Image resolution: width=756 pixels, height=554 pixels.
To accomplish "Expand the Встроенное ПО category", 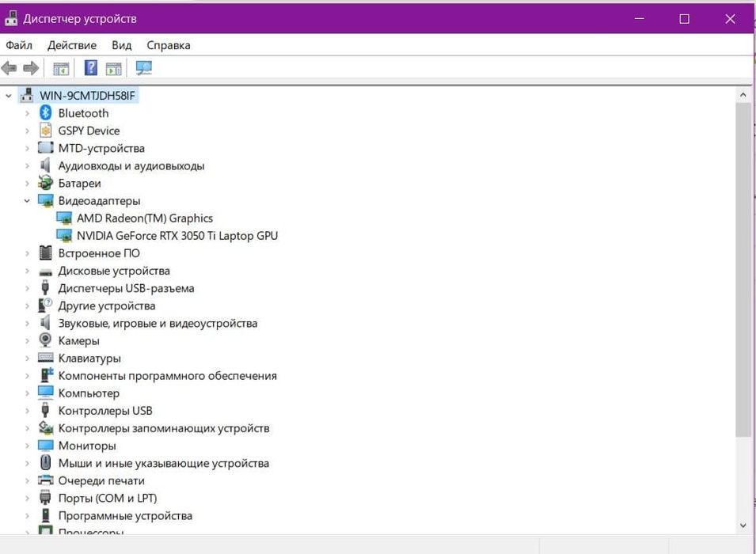I will pyautogui.click(x=27, y=253).
